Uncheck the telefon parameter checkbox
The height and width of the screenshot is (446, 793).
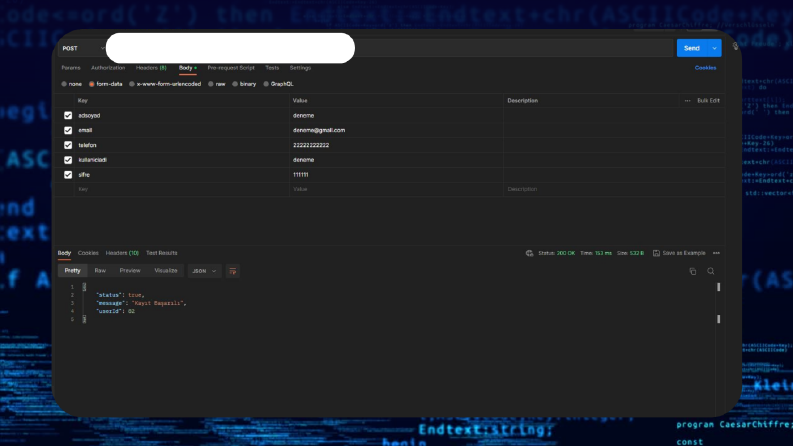click(x=68, y=145)
